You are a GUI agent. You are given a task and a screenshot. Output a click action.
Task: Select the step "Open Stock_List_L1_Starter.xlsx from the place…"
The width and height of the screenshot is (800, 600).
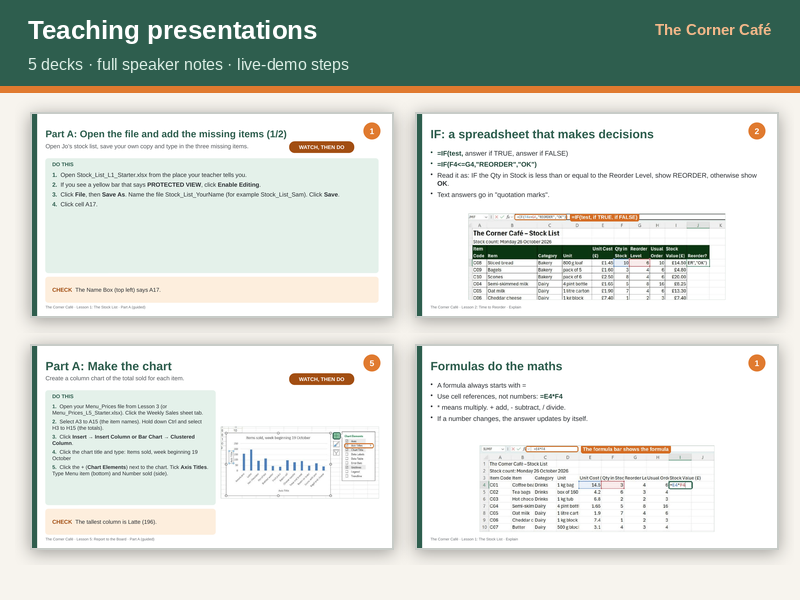pyautogui.click(x=149, y=175)
